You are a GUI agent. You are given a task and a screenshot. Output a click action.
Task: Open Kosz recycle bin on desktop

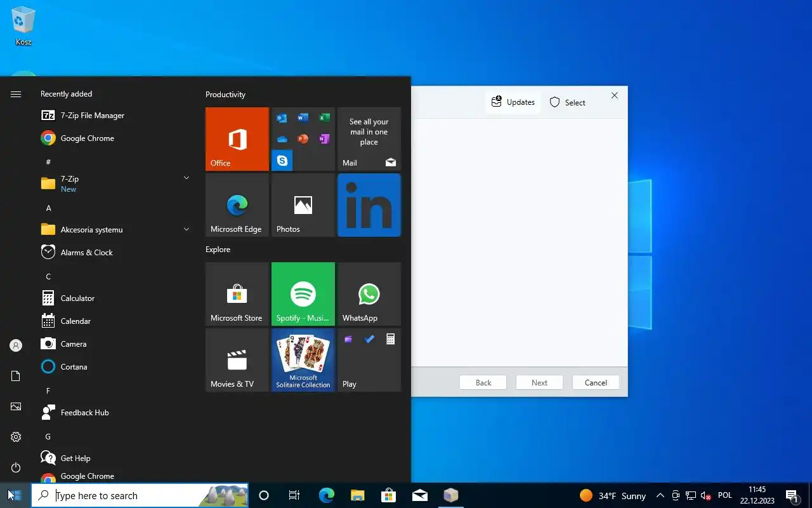(x=23, y=26)
